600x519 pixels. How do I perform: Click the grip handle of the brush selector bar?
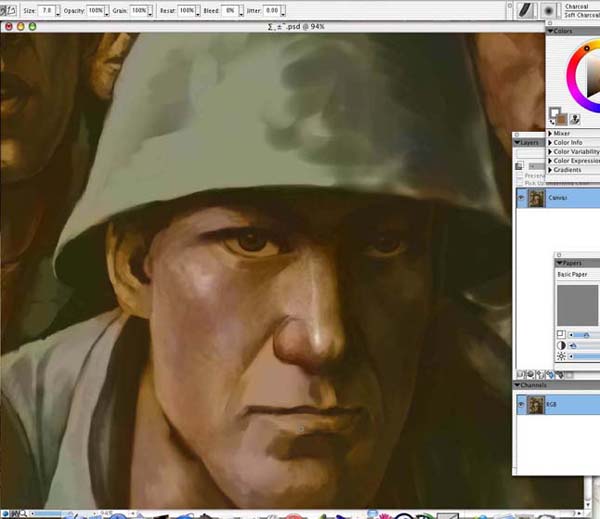click(509, 10)
